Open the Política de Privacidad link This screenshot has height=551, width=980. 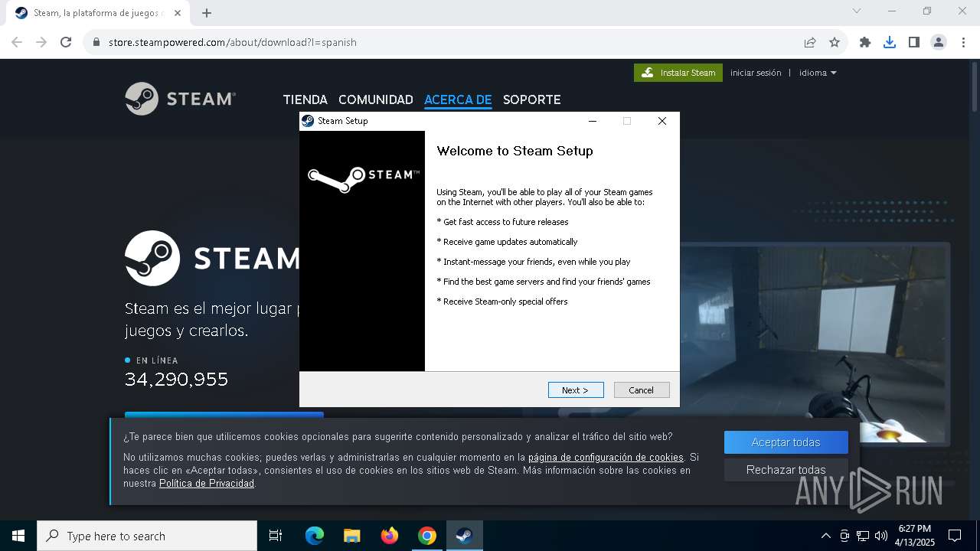pyautogui.click(x=207, y=484)
